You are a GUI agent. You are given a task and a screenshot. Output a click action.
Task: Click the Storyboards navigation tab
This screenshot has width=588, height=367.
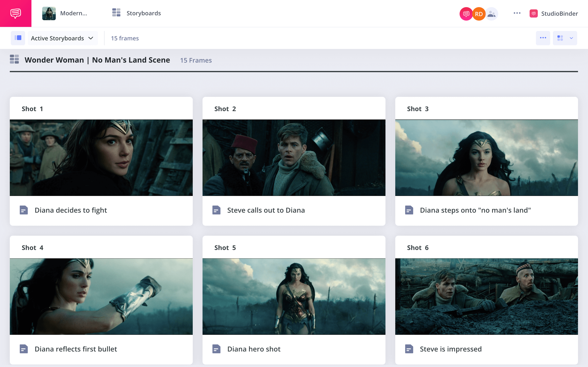(136, 13)
